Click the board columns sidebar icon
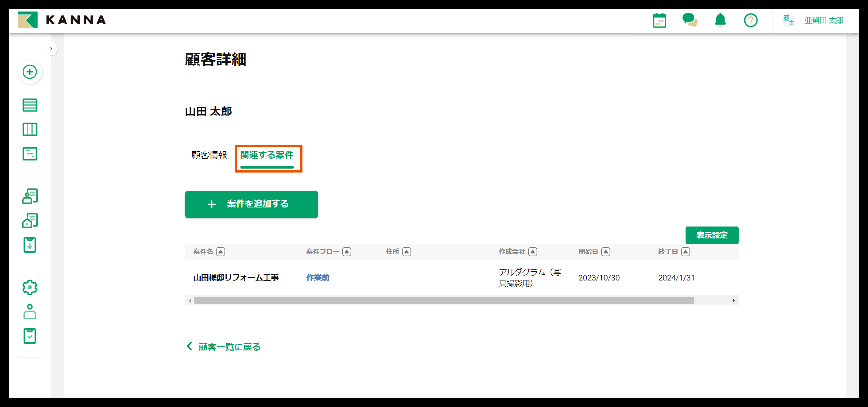The image size is (868, 407). 30,129
